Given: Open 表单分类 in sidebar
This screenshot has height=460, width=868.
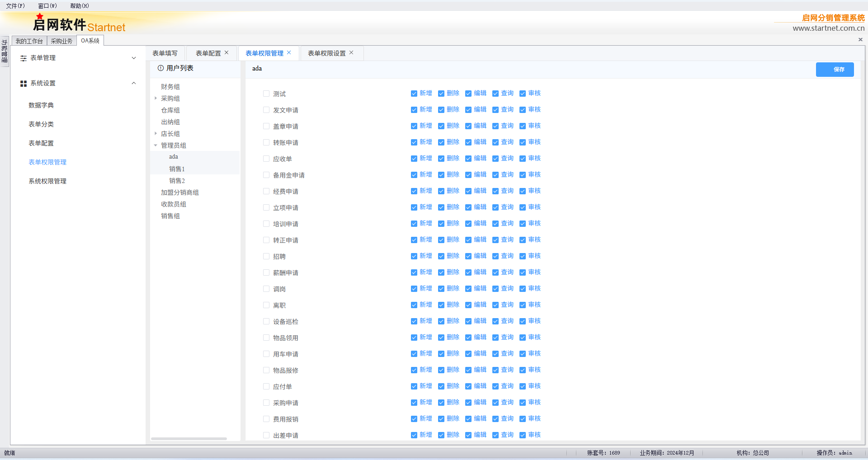Looking at the screenshot, I should tap(41, 124).
